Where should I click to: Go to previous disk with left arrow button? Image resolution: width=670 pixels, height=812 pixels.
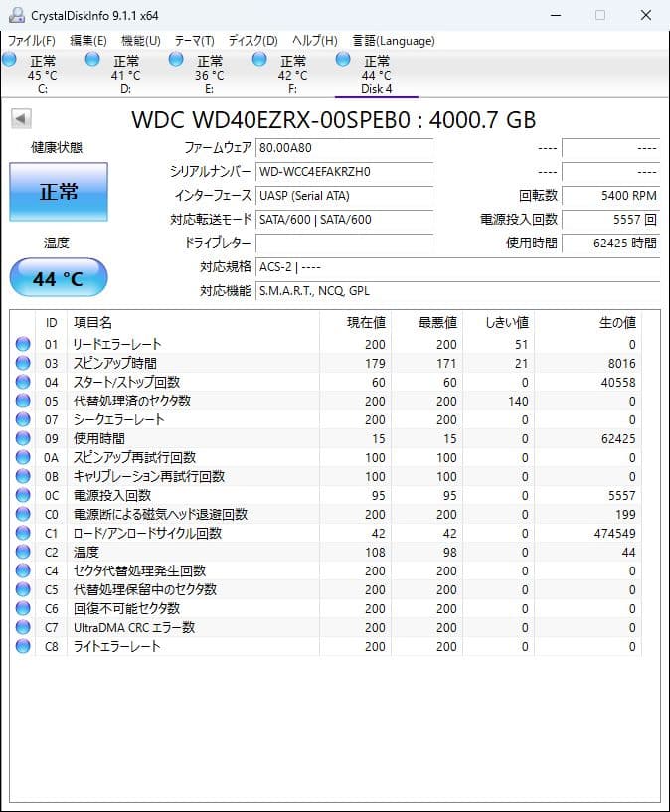point(21,119)
